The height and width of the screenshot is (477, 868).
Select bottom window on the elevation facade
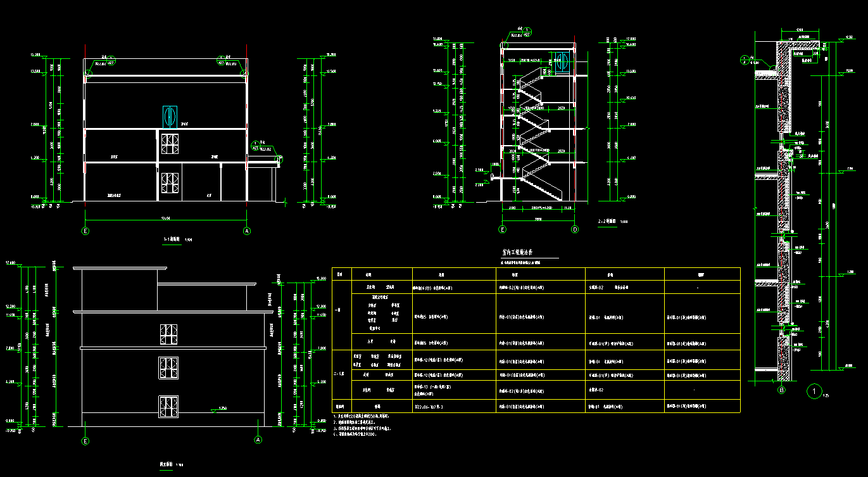[x=168, y=405]
